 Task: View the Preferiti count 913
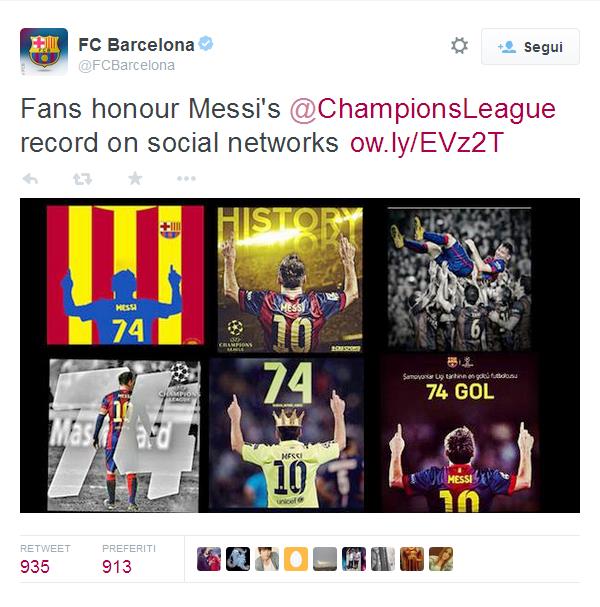pos(117,567)
